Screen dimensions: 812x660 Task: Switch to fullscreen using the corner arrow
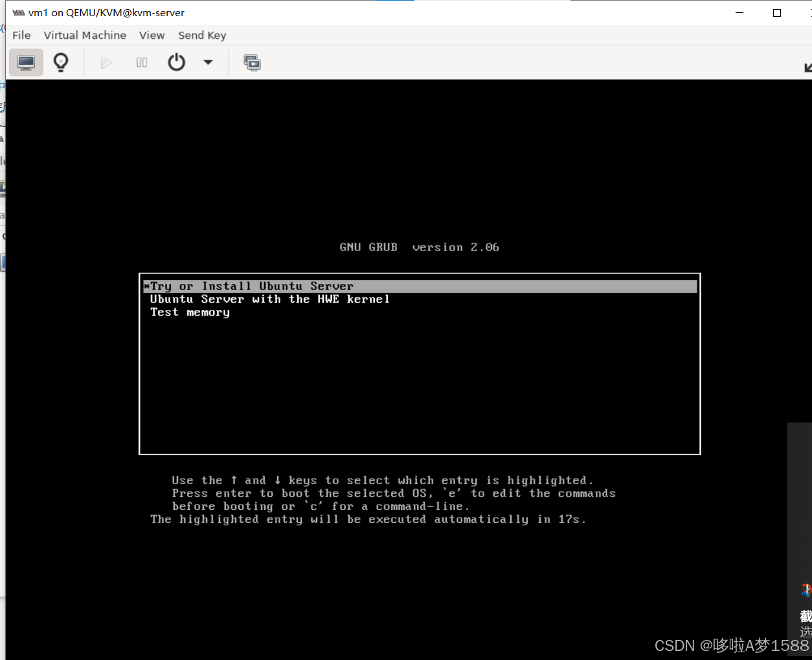807,67
